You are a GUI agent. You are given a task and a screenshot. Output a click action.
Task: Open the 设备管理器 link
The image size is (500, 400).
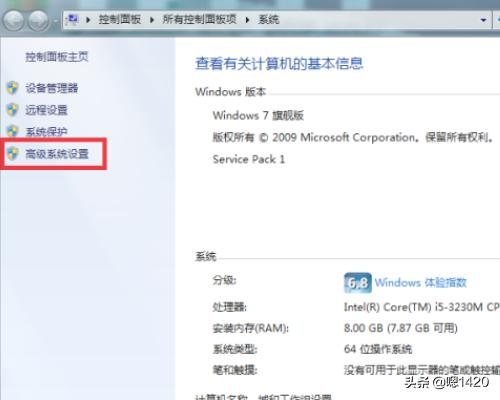tap(52, 88)
